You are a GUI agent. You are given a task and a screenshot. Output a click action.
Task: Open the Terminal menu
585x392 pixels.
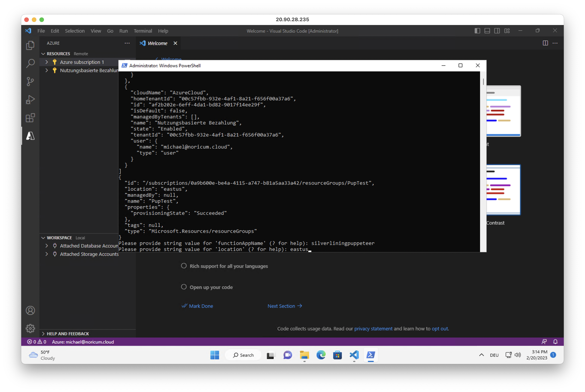pyautogui.click(x=143, y=31)
